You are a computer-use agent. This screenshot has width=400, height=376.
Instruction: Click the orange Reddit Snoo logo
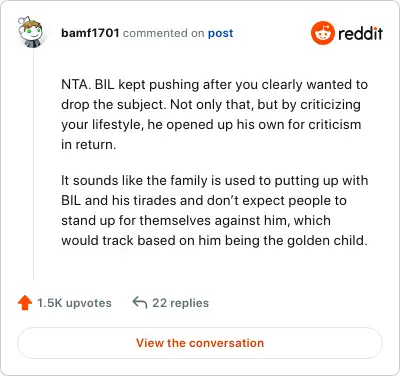point(322,33)
